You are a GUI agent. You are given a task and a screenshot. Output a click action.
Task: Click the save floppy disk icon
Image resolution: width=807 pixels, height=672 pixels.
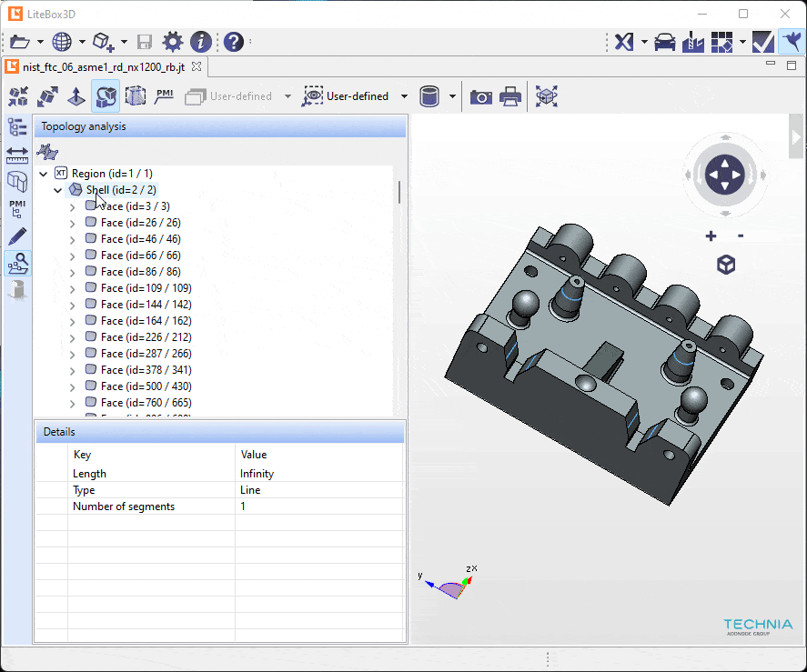point(145,42)
